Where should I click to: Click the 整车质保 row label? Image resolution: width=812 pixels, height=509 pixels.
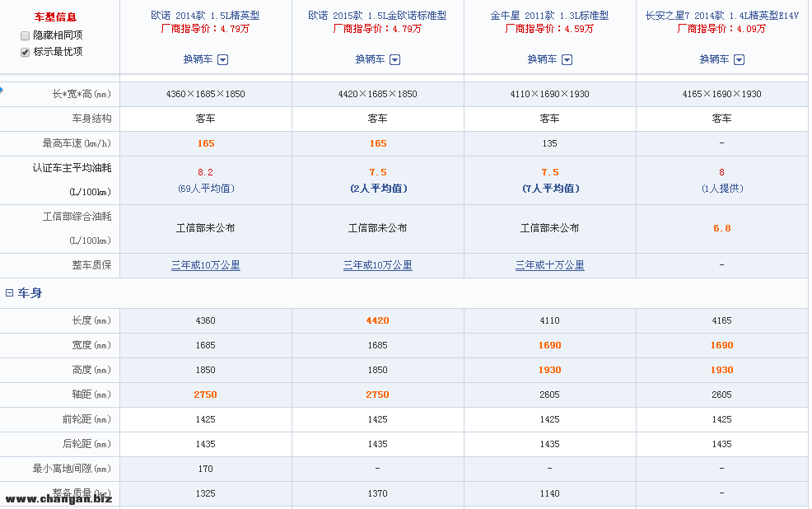91,265
